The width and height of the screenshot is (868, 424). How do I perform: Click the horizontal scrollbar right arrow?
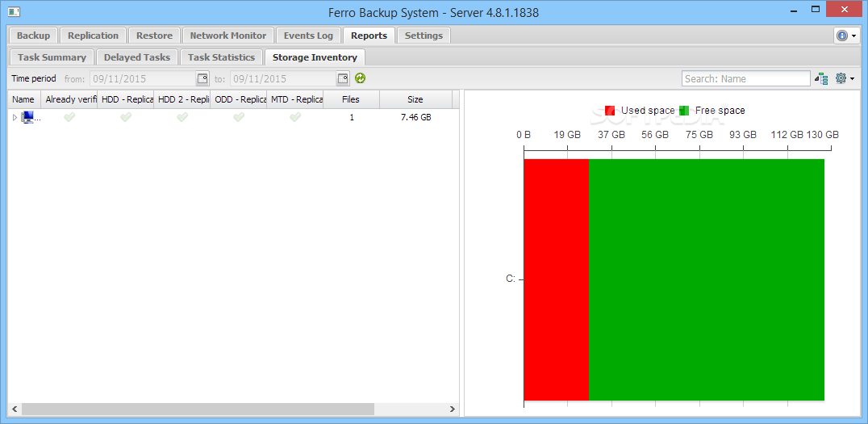click(453, 409)
